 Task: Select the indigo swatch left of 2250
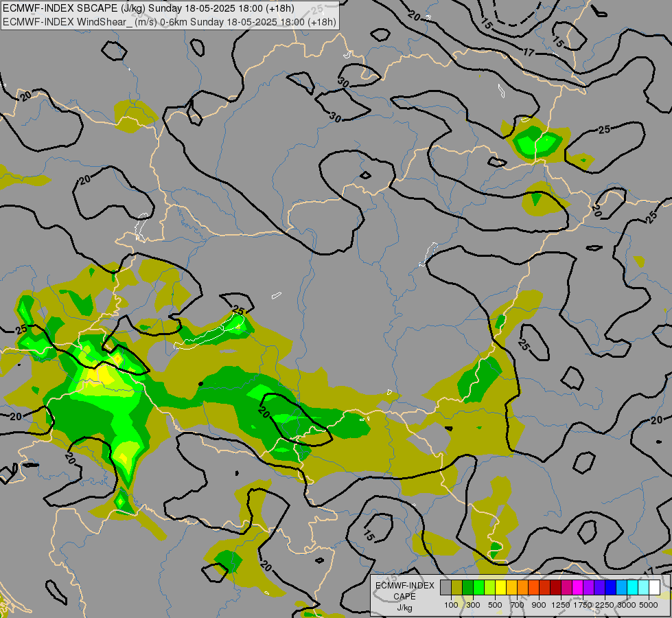click(599, 587)
